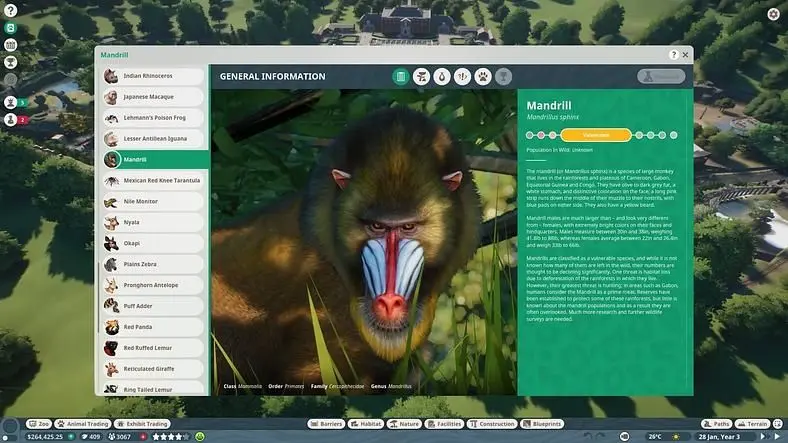This screenshot has width=788, height=443.
Task: Select Puff Adder in animal list
Action: 153,306
